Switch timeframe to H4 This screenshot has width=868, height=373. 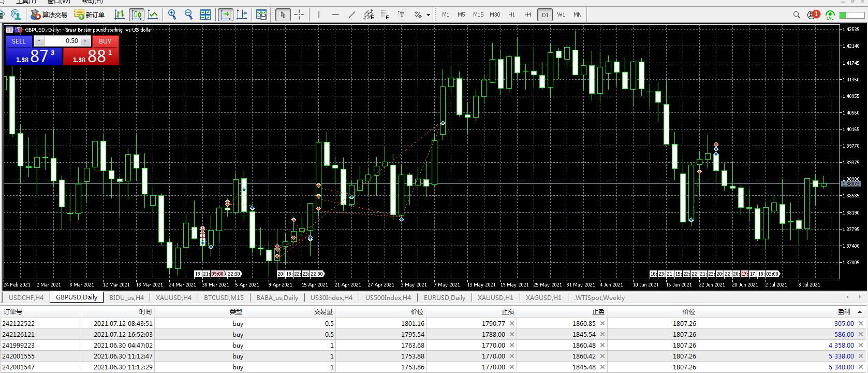[x=528, y=15]
